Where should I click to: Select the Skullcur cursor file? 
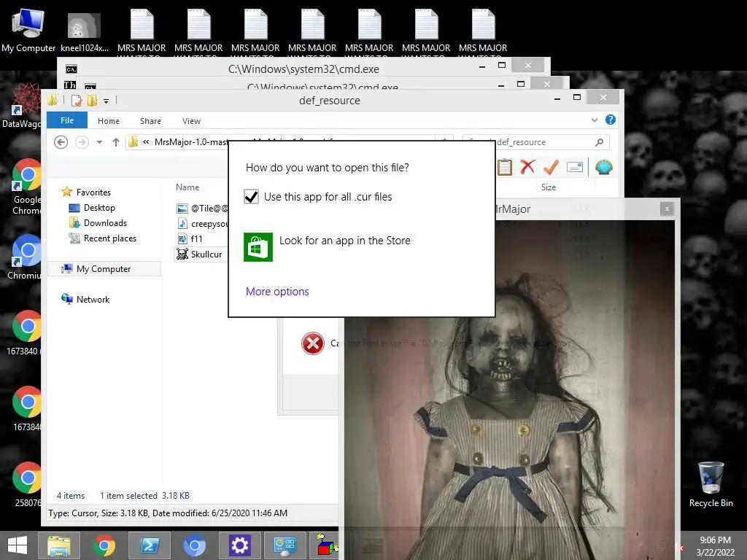[199, 254]
